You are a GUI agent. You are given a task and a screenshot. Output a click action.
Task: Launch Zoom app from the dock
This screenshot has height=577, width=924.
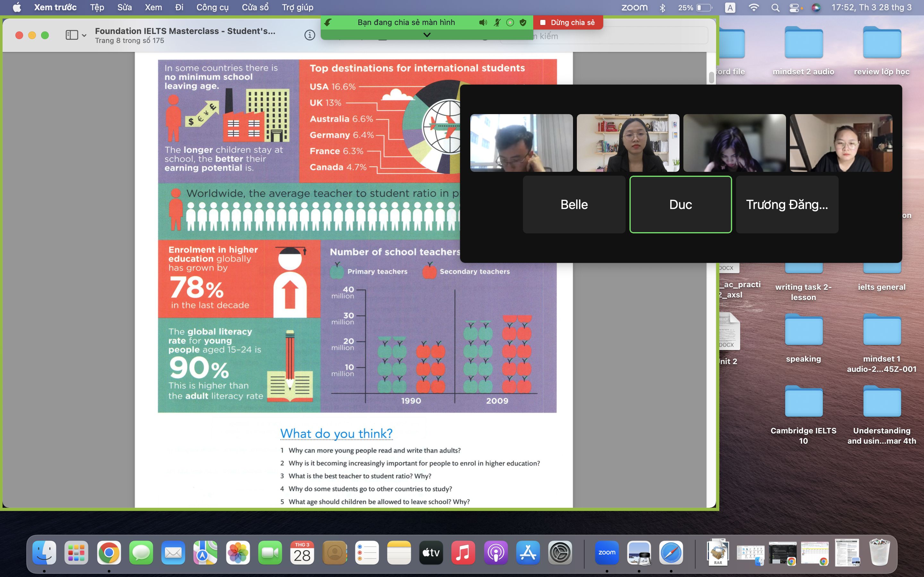click(x=607, y=552)
